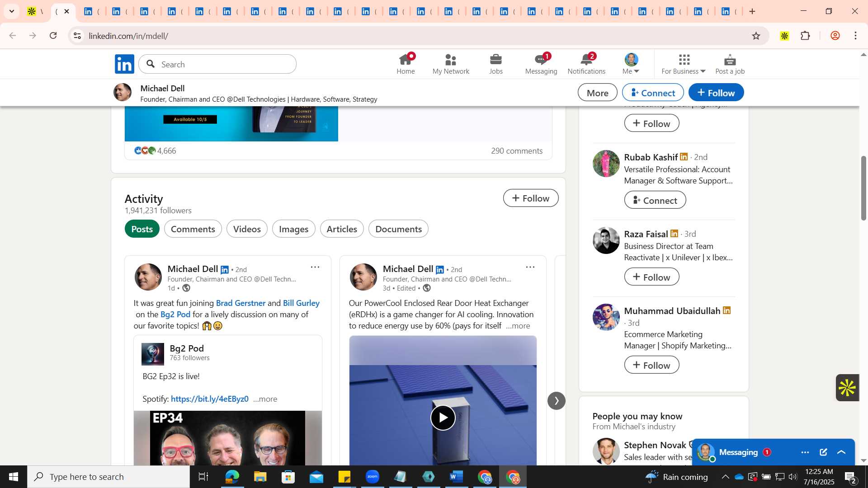Viewport: 868px width, 488px height.
Task: Open Chrome profile avatar icon
Action: point(835,36)
